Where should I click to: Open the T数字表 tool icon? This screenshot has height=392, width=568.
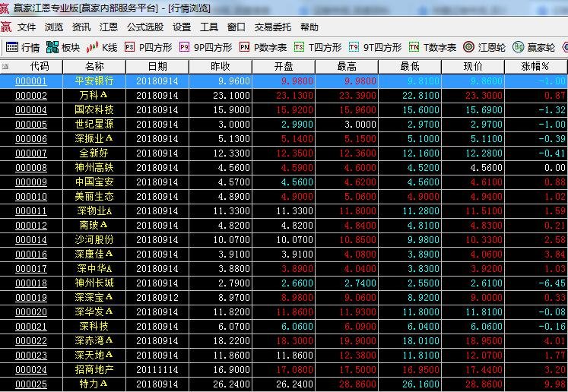coord(414,47)
